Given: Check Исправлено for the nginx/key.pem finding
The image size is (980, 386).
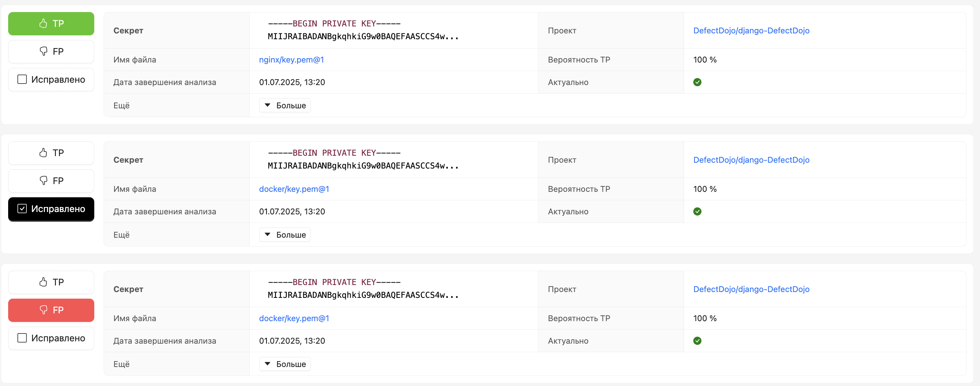Looking at the screenshot, I should tap(51, 80).
